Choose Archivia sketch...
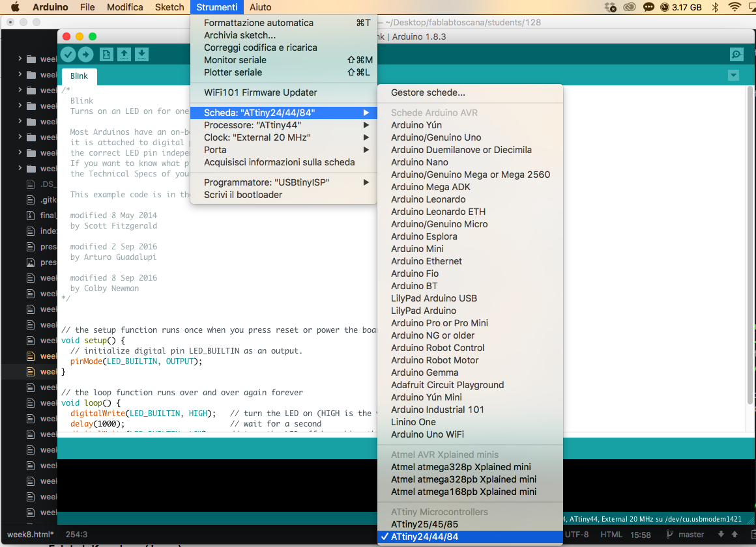The height and width of the screenshot is (547, 756). 283,35
